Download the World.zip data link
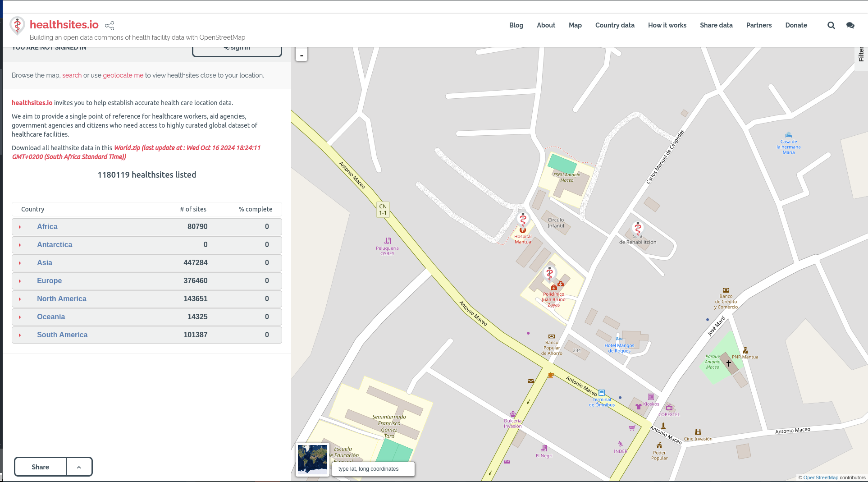Viewport: 868px width, 482px height. (127, 148)
